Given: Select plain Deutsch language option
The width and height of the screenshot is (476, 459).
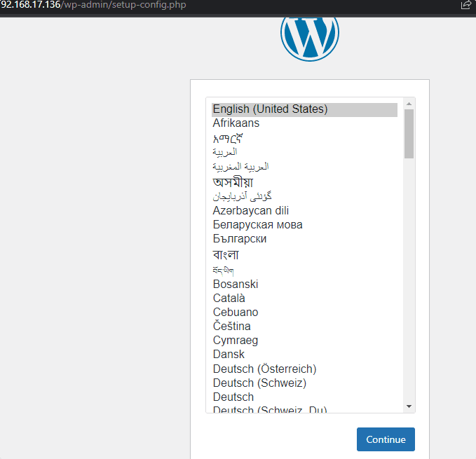Looking at the screenshot, I should pos(304,397).
